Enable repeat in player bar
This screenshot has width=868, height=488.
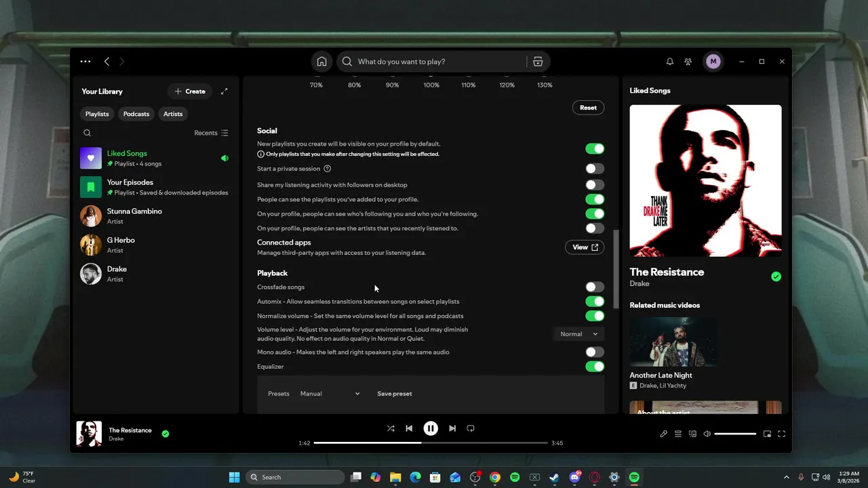[x=471, y=428]
